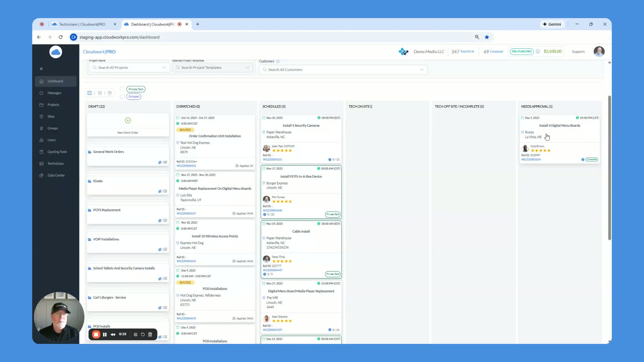The image size is (644, 362).
Task: Click the Cloudwork|PRO header brand text
Action: [x=99, y=52]
